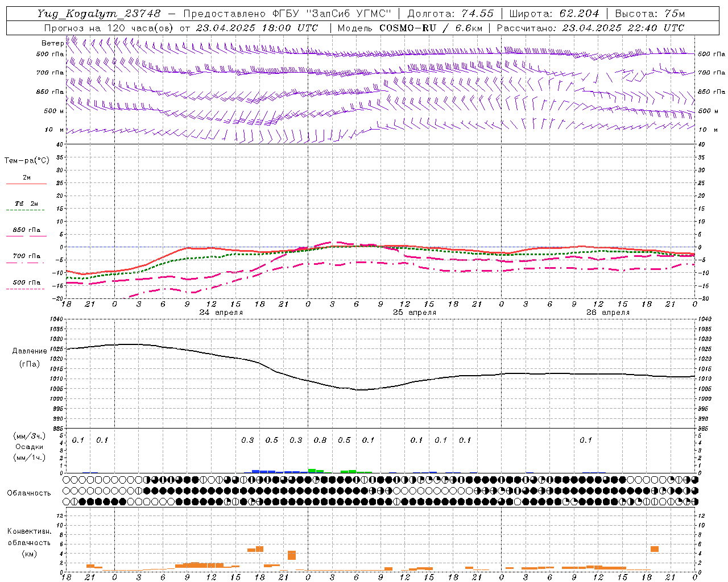Click the Тем-ра(°C) panel label

coord(27,161)
